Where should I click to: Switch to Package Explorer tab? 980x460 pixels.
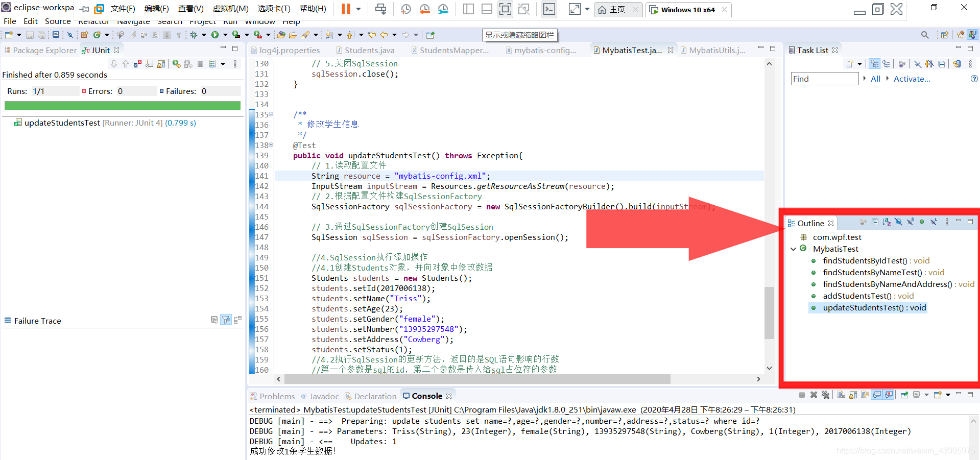click(x=40, y=50)
